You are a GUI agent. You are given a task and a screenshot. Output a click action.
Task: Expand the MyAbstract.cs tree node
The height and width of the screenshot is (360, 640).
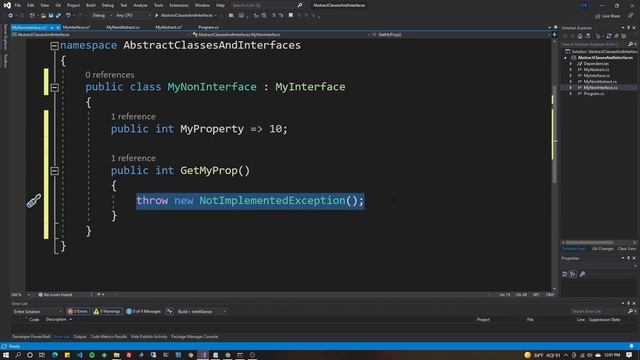571,70
